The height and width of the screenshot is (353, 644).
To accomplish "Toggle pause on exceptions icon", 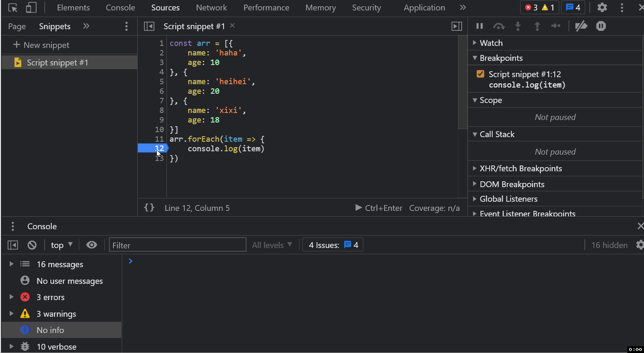I will point(601,26).
